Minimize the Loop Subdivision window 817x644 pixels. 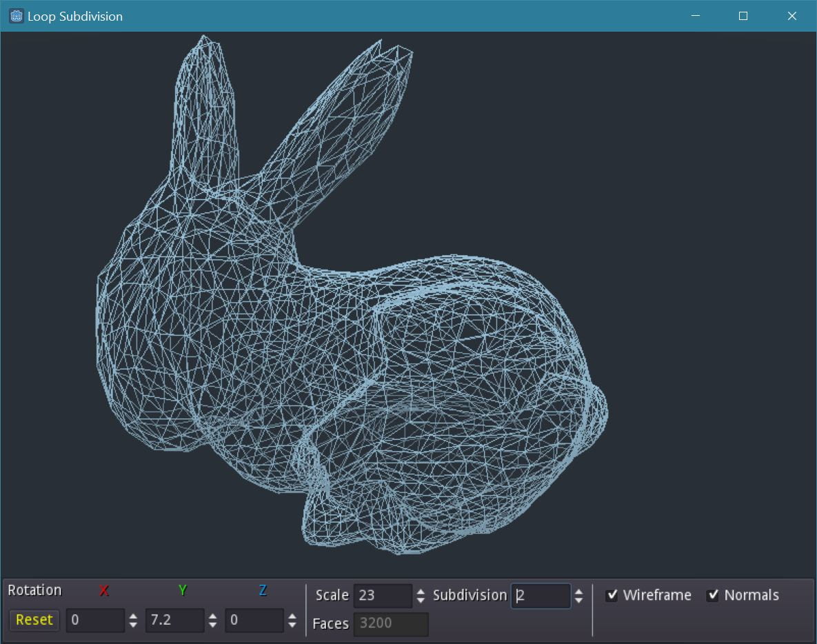tap(696, 16)
